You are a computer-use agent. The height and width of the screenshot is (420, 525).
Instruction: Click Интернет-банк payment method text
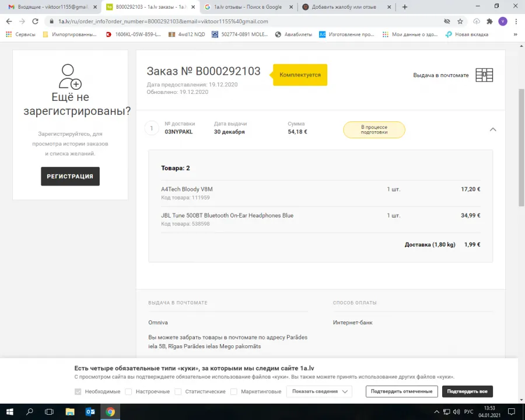[x=352, y=323]
